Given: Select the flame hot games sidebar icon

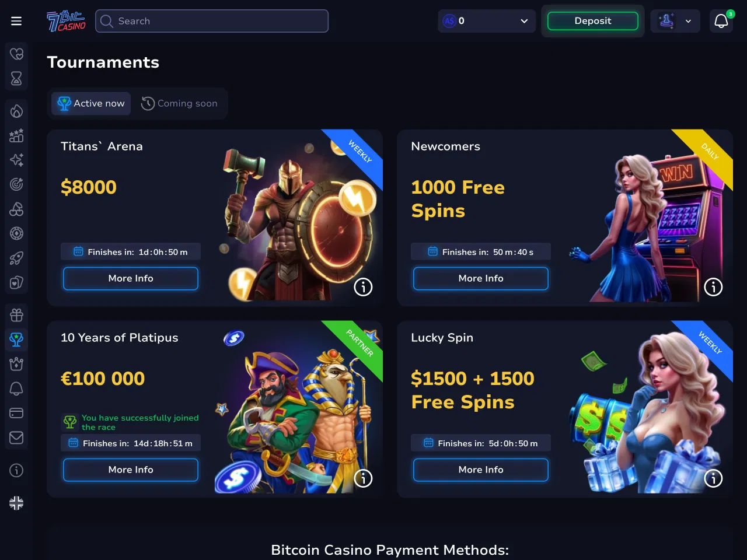Looking at the screenshot, I should coord(16,111).
